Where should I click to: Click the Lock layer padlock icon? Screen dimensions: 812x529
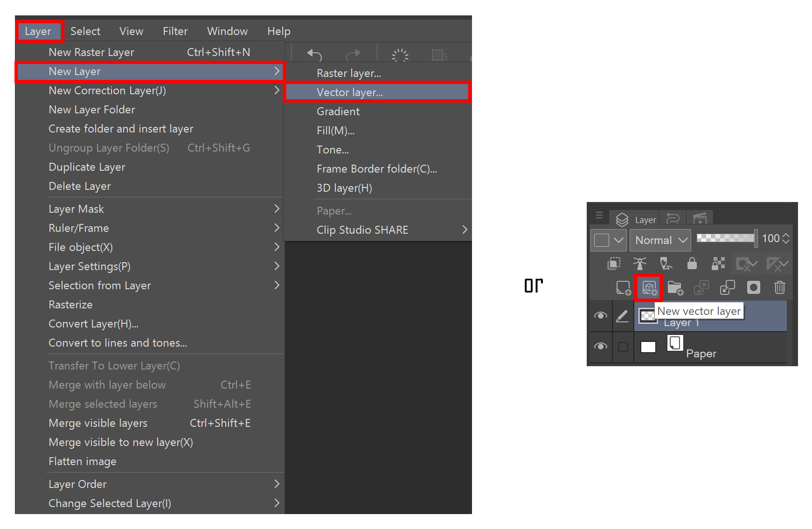[x=692, y=264]
